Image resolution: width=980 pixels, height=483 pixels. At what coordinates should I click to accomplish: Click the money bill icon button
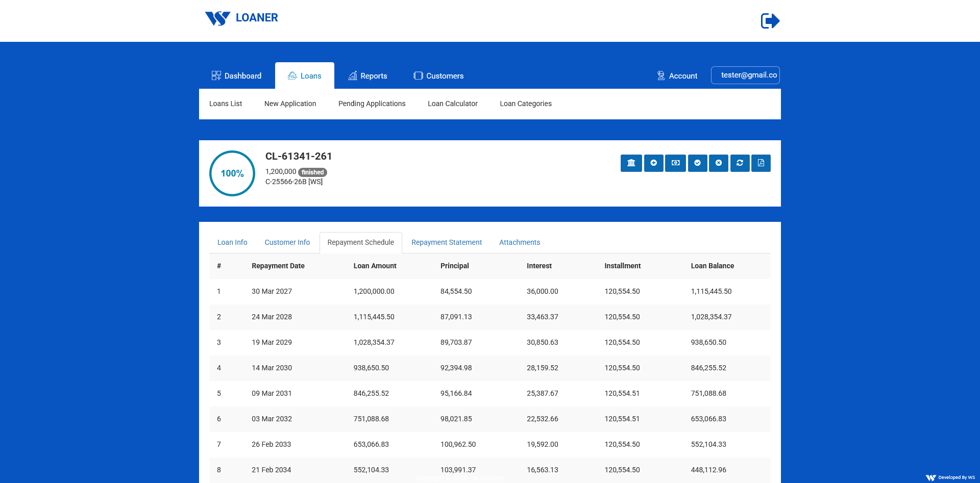click(676, 163)
